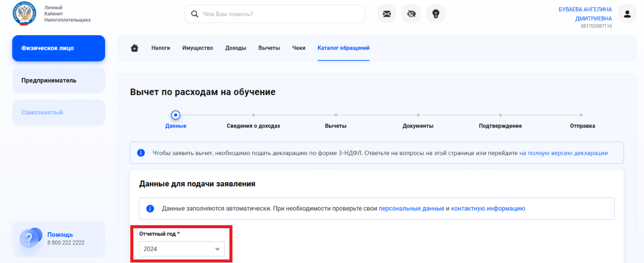Click the info icon near auto-filled data notice
The width and height of the screenshot is (644, 263).
[150, 209]
